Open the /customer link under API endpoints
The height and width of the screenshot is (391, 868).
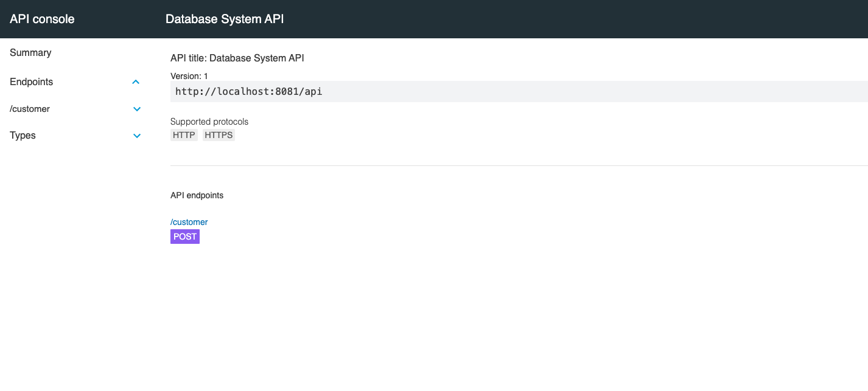[x=189, y=222]
